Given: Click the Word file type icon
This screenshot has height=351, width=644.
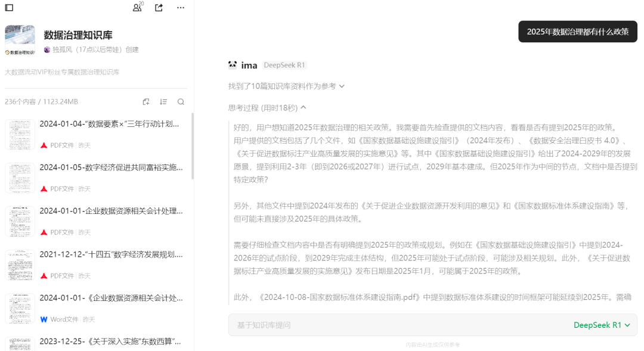Looking at the screenshot, I should point(44,319).
